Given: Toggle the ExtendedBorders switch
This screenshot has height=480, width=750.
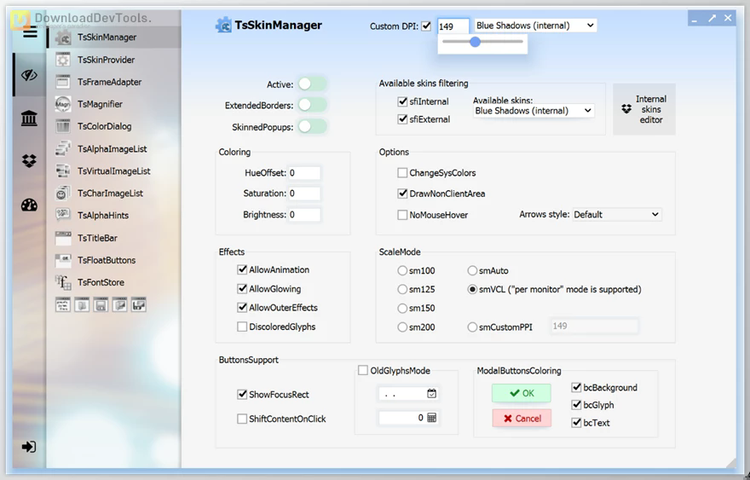Looking at the screenshot, I should tap(312, 105).
